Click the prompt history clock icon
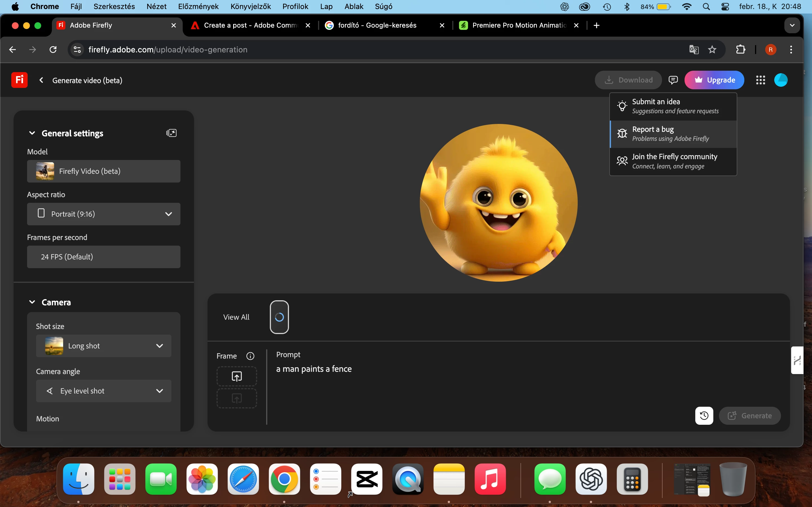This screenshot has width=812, height=507. (x=704, y=415)
